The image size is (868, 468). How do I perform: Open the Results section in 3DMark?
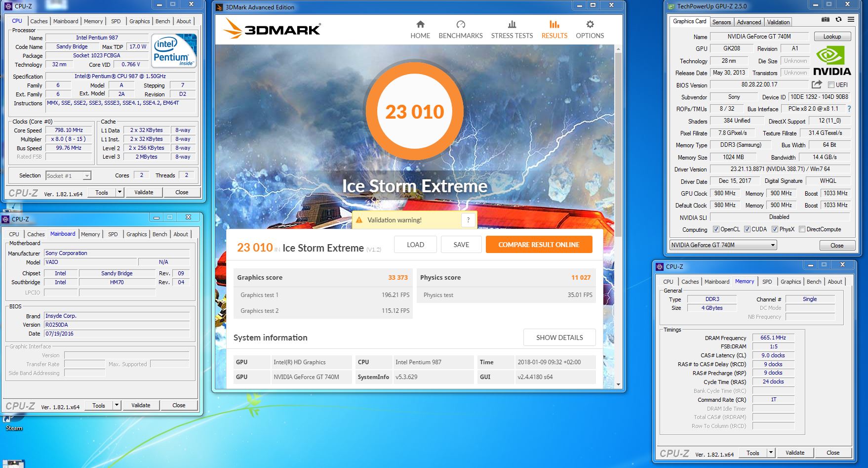554,30
